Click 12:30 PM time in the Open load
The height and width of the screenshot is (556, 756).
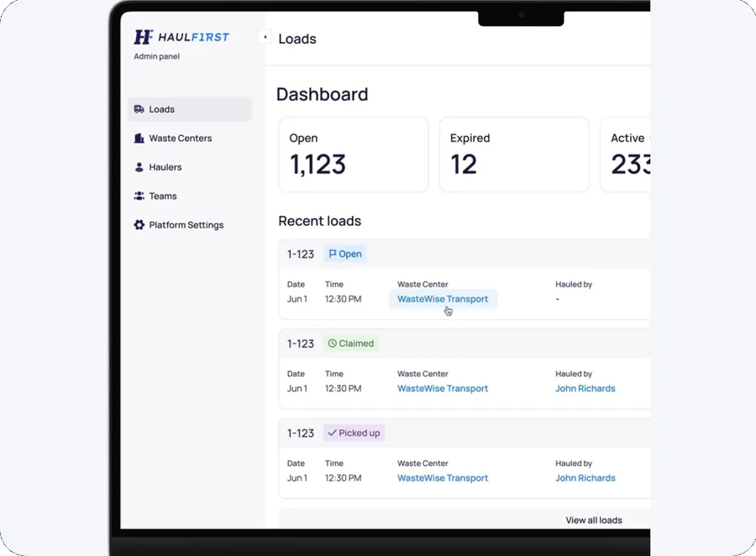coord(344,299)
